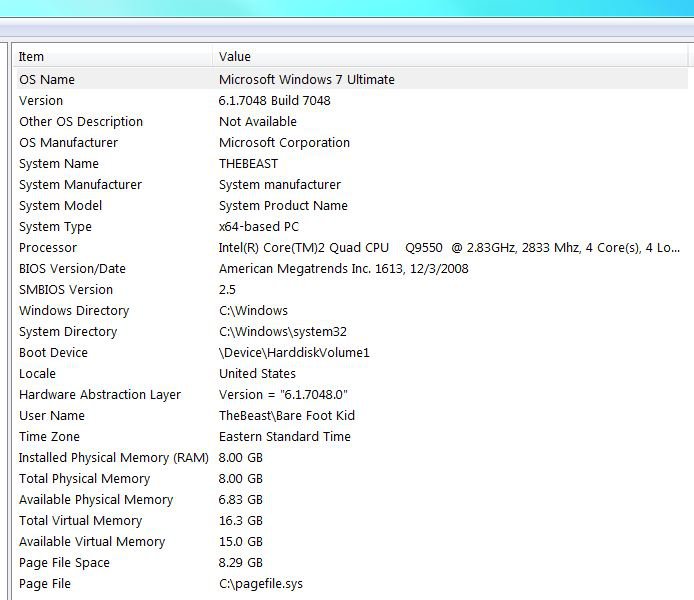
Task: Select the System Directory row label
Action: (x=68, y=332)
